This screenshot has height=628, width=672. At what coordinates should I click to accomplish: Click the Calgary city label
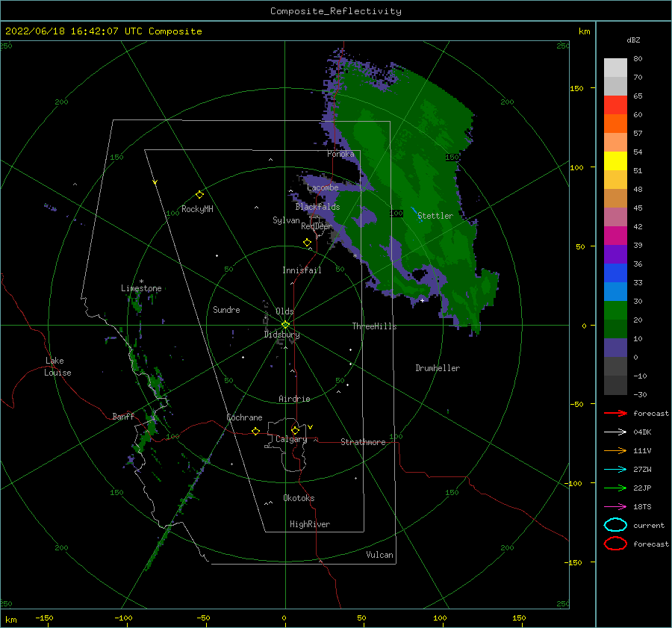291,439
